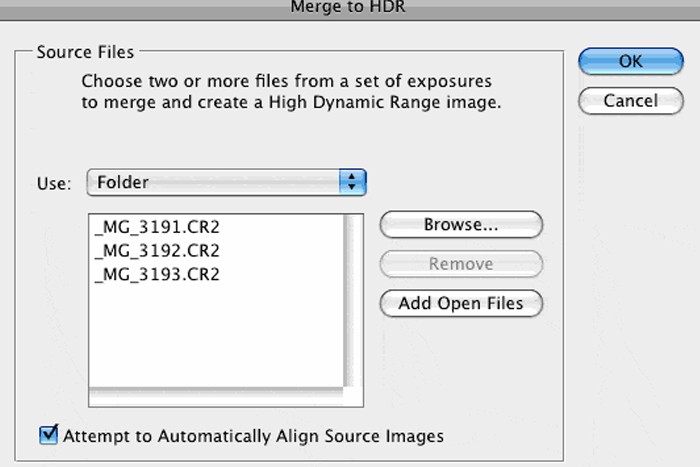This screenshot has width=700, height=467.
Task: Click the Browse... button
Action: click(x=461, y=225)
